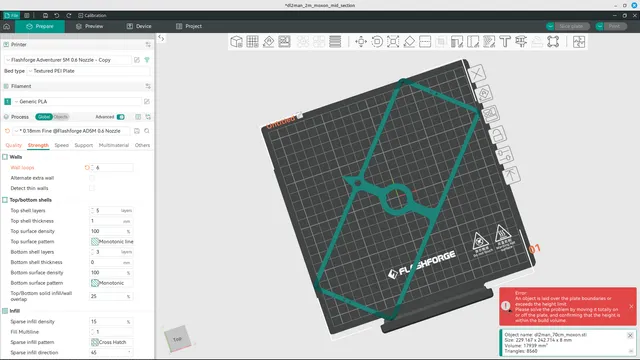Open plate settings sliders icon
Image resolution: width=640 pixels, height=360 pixels.
[x=505, y=155]
